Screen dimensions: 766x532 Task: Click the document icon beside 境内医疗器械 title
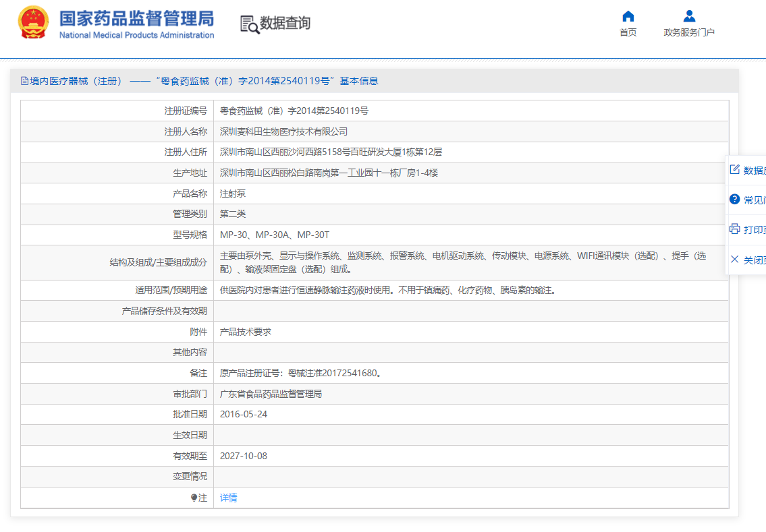[x=24, y=81]
